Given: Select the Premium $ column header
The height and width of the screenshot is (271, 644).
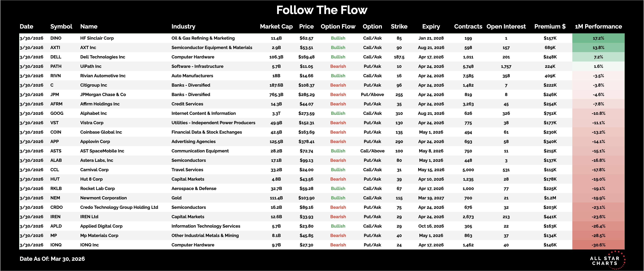Looking at the screenshot, I should pyautogui.click(x=550, y=26).
